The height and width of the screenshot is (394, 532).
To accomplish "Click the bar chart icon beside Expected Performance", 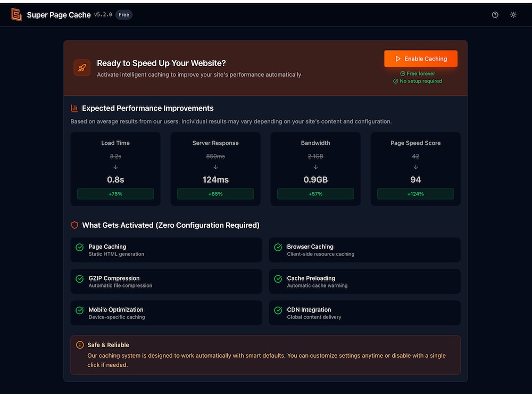I will [x=74, y=108].
